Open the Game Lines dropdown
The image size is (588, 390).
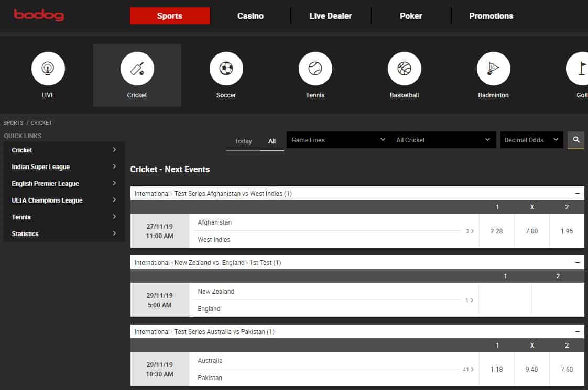pyautogui.click(x=338, y=140)
